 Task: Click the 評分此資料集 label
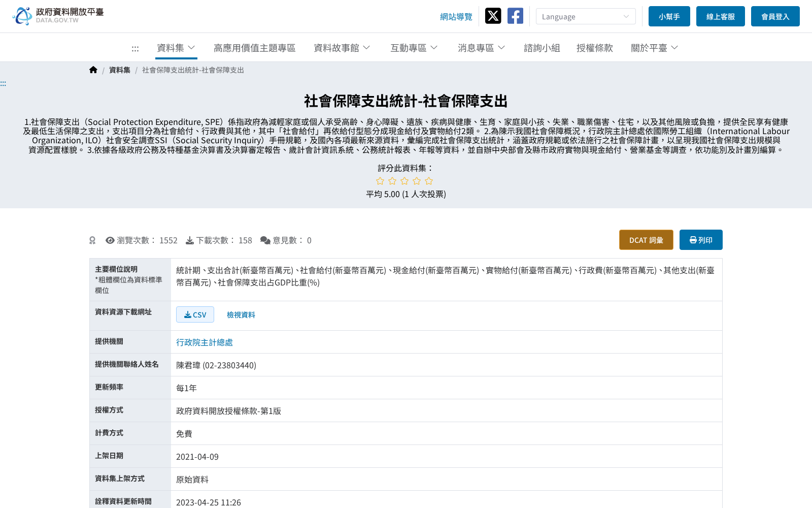pos(406,168)
